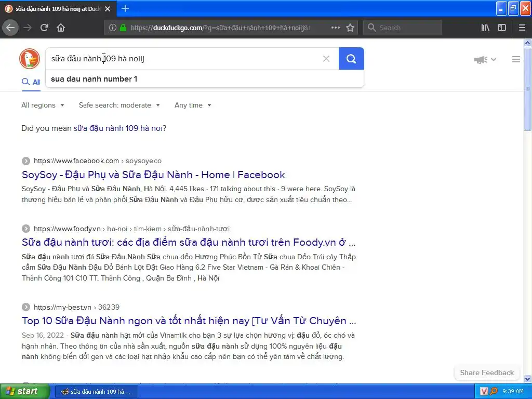This screenshot has height=399, width=532.
Task: Open the browser home page icon
Action: (x=61, y=28)
